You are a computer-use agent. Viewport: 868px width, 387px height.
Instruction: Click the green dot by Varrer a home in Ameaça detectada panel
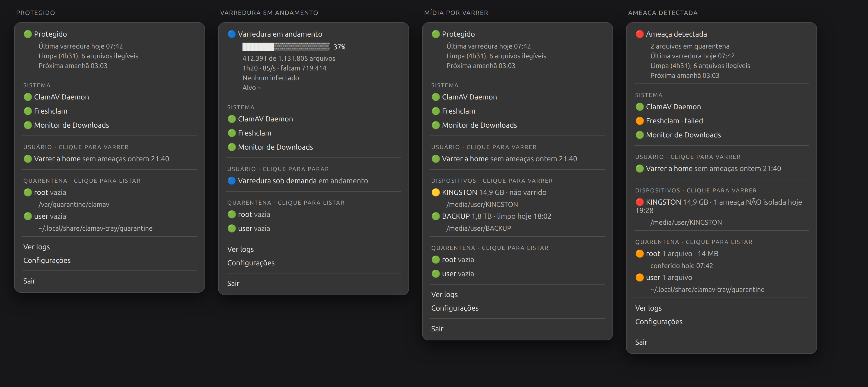pos(639,169)
